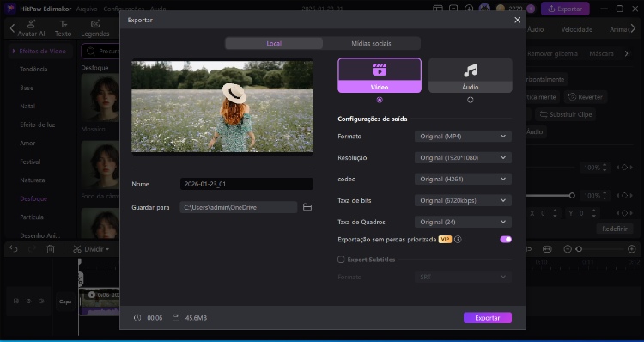Open the Configurações menu
644x342 pixels.
pos(124,9)
